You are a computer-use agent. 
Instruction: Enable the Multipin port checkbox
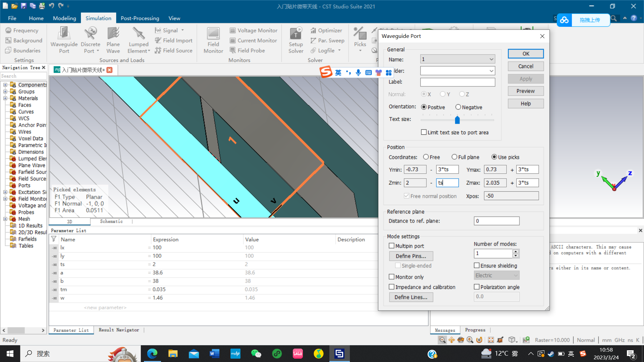tap(391, 246)
